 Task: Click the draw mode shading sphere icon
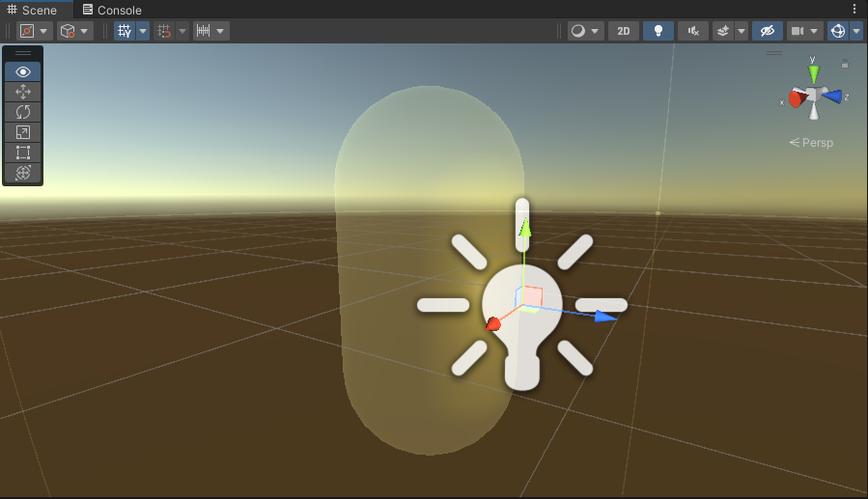tap(578, 31)
